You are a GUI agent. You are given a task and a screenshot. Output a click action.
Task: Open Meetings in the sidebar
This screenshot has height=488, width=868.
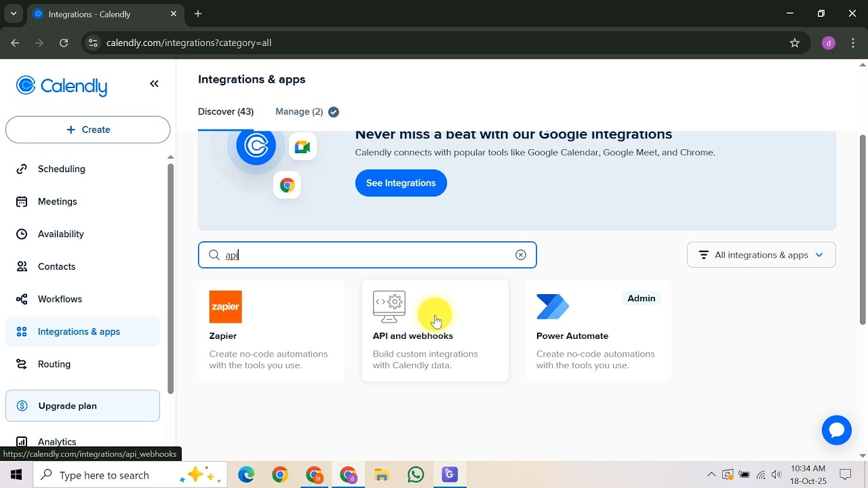[x=57, y=201]
